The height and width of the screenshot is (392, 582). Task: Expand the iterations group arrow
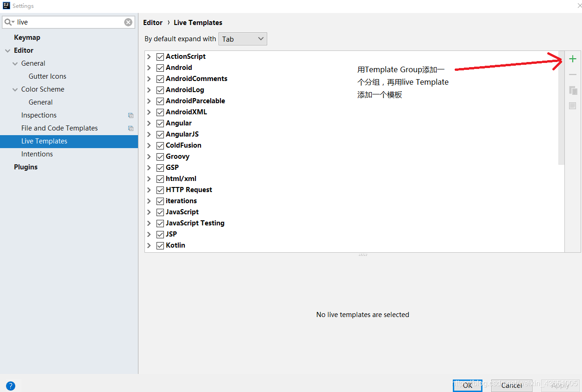pyautogui.click(x=149, y=201)
